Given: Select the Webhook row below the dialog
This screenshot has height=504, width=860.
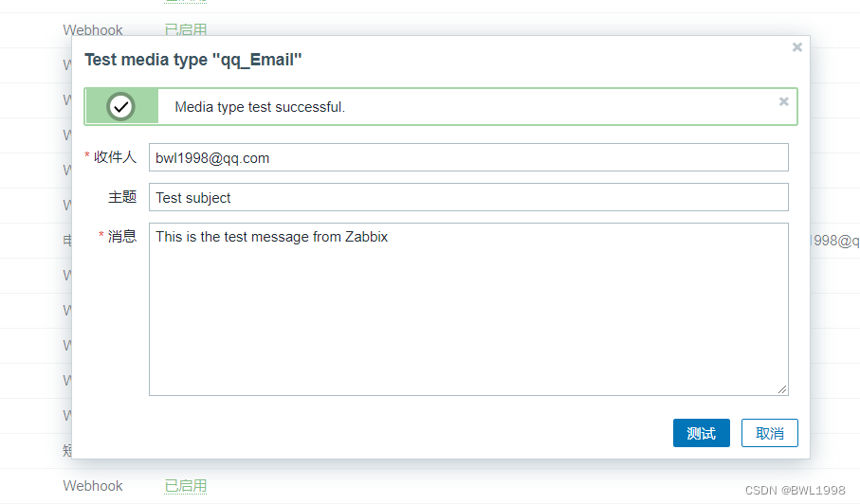Looking at the screenshot, I should (93, 486).
